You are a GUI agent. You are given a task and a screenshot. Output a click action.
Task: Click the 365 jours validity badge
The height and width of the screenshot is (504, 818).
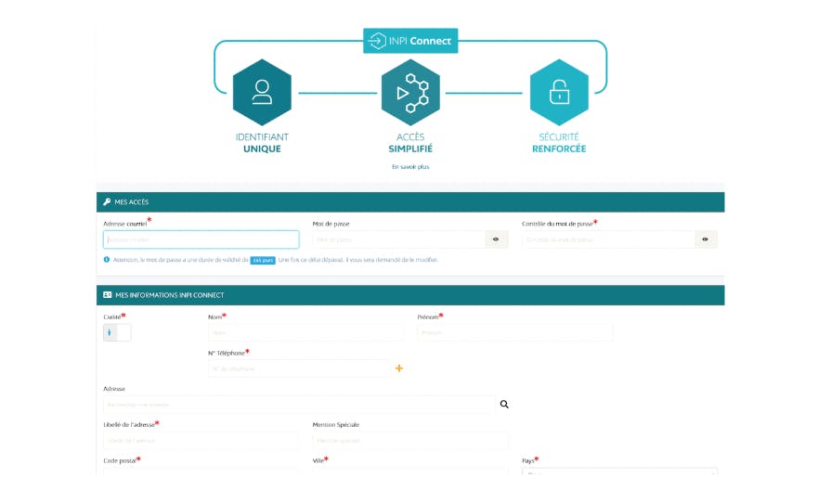(263, 260)
